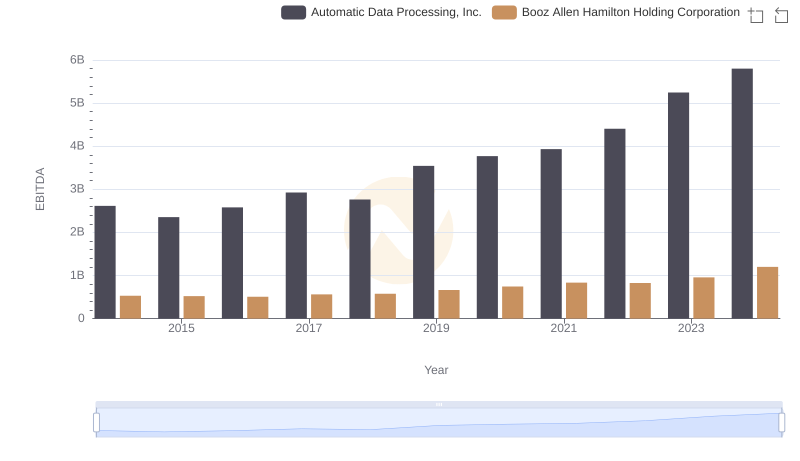Click the ADP dark bar for 2022
Viewport: 800px width, 461px height.
614,223
